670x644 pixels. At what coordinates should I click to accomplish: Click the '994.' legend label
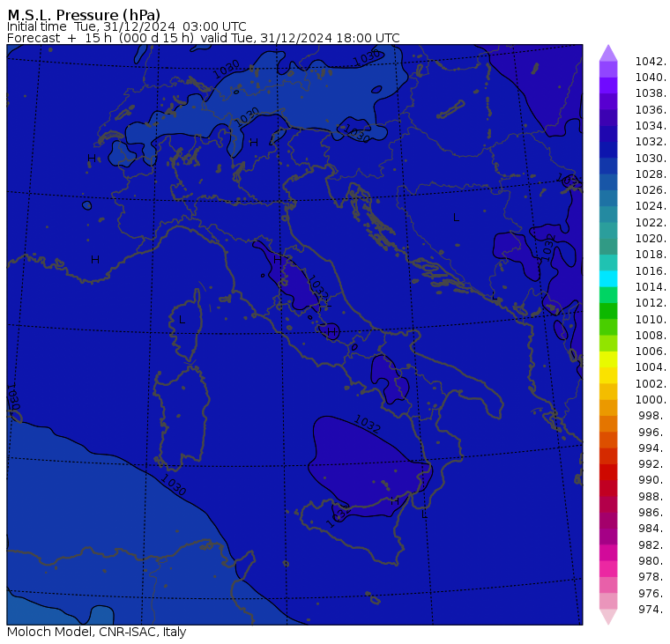[651, 448]
